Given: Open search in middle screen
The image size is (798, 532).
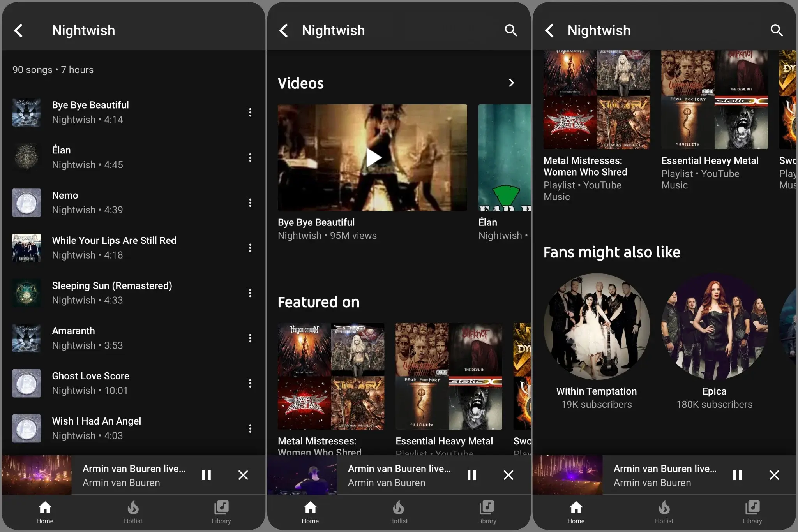Looking at the screenshot, I should coord(511,30).
